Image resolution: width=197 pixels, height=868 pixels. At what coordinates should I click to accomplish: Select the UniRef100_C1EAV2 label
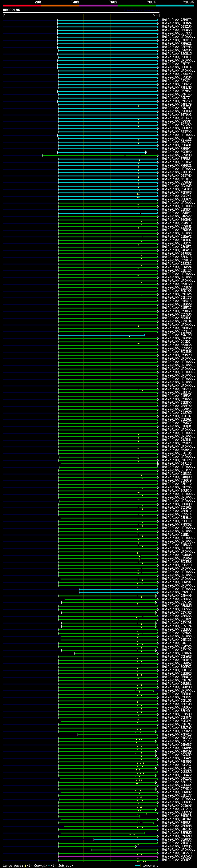click(x=177, y=236)
